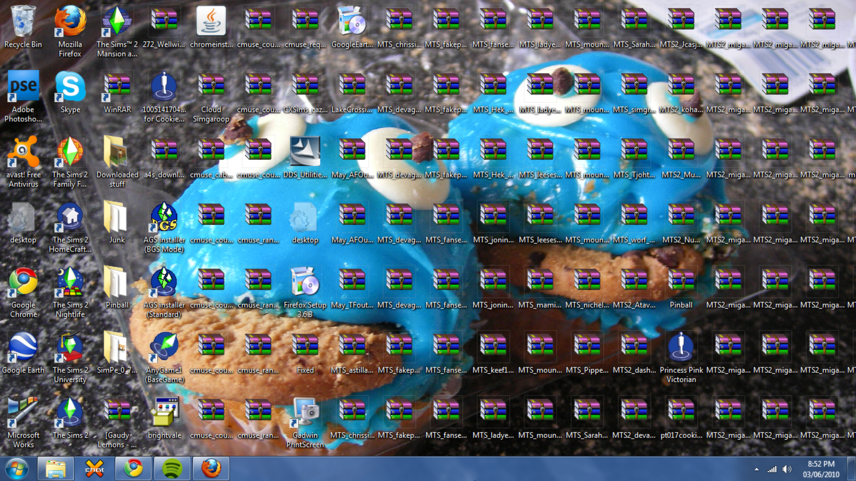Launch Gadwin PrintScreen shortcut
The image size is (856, 481).
click(x=305, y=422)
